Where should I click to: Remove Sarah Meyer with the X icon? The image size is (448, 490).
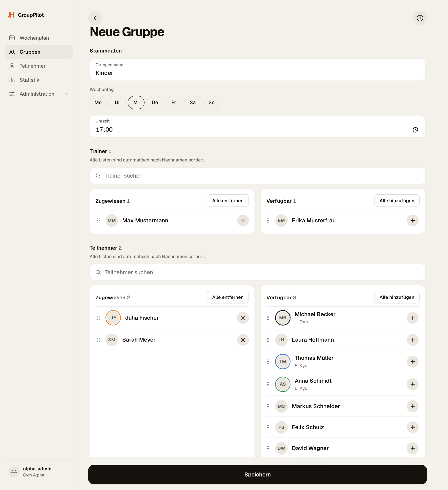243,340
